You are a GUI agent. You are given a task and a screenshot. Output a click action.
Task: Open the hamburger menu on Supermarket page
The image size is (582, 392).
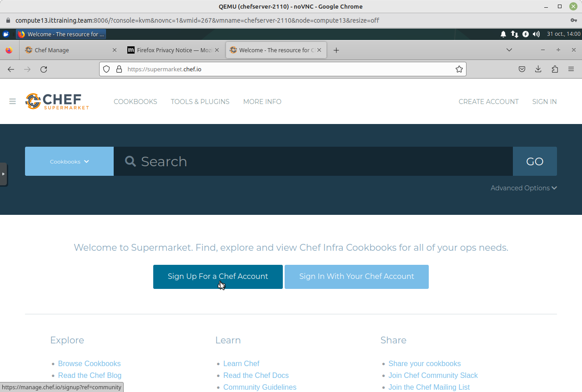tap(12, 101)
